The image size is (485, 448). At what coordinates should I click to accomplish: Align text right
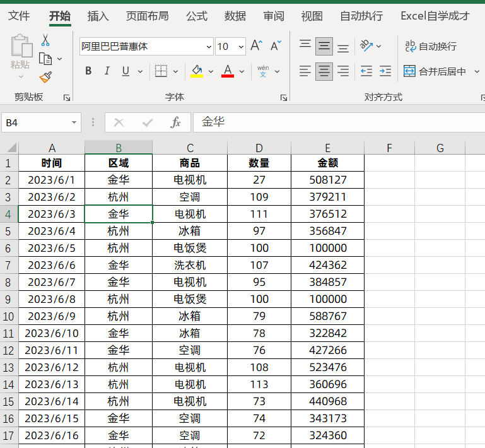(x=343, y=71)
